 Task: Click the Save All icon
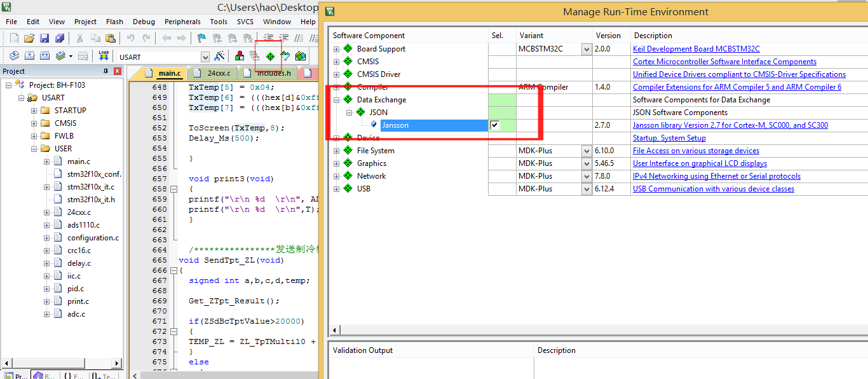pyautogui.click(x=59, y=38)
